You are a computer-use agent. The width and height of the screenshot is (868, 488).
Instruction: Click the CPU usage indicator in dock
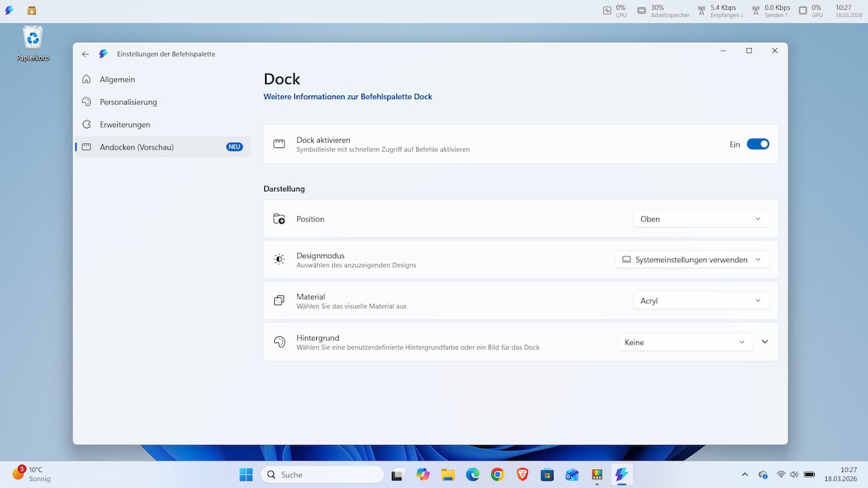tap(615, 11)
